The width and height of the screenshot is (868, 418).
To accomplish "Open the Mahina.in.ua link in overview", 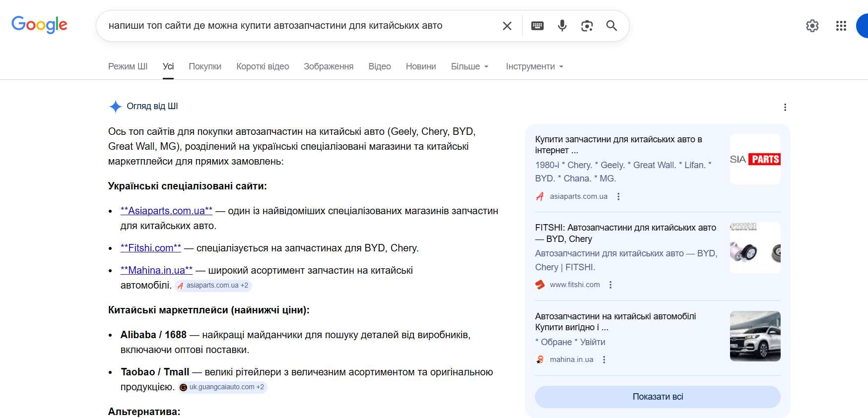I will 156,270.
